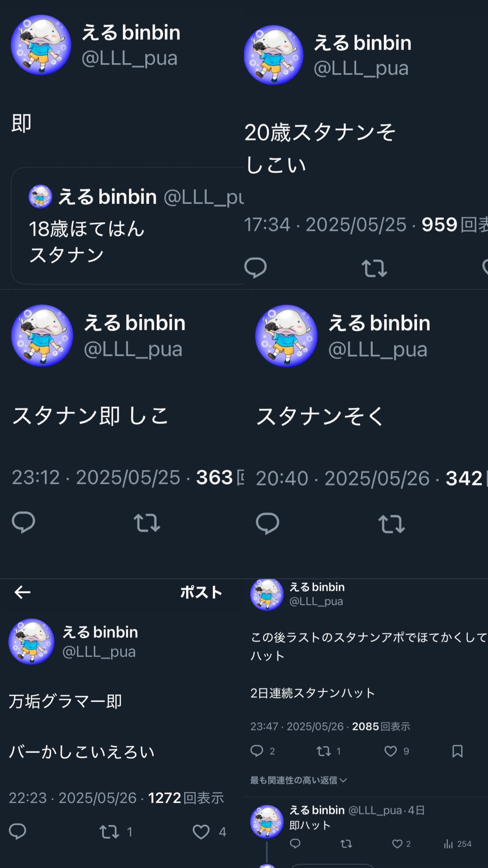This screenshot has height=868, width=488.
Task: Expand 最も関連性の高い返信 sort dropdown
Action: tap(299, 780)
